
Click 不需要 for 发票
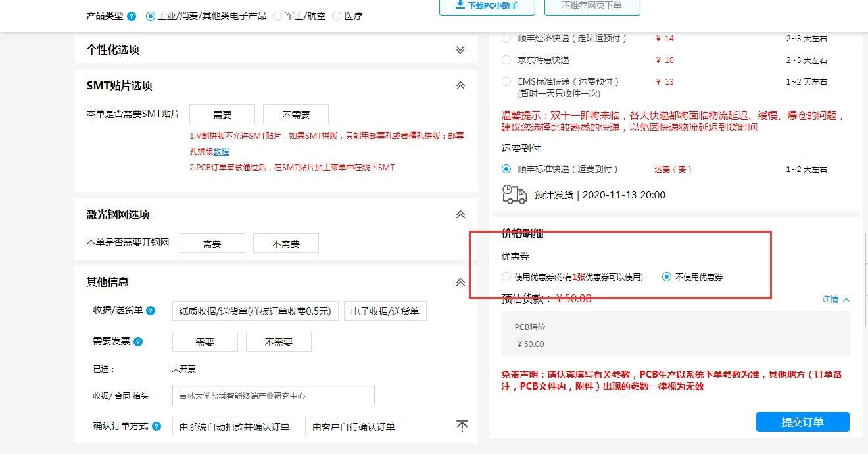tap(279, 342)
